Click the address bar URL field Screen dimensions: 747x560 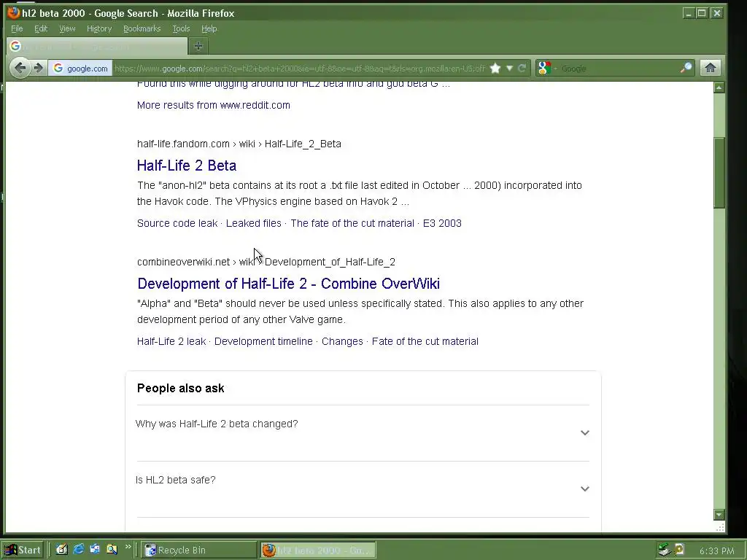point(300,68)
